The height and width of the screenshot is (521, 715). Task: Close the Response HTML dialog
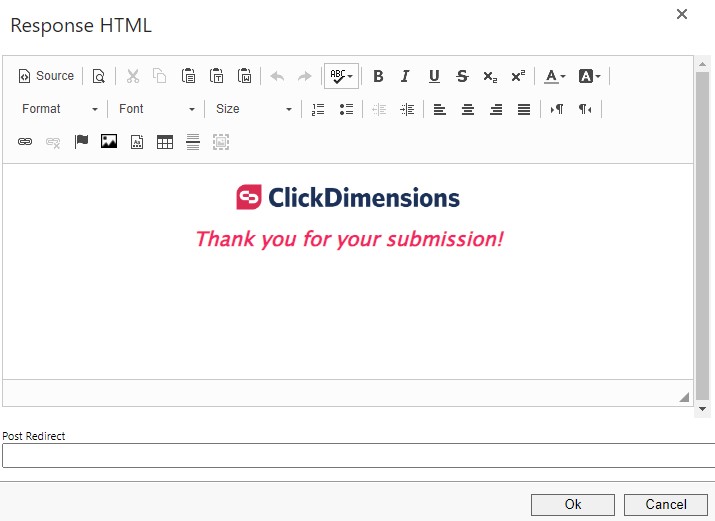[682, 14]
